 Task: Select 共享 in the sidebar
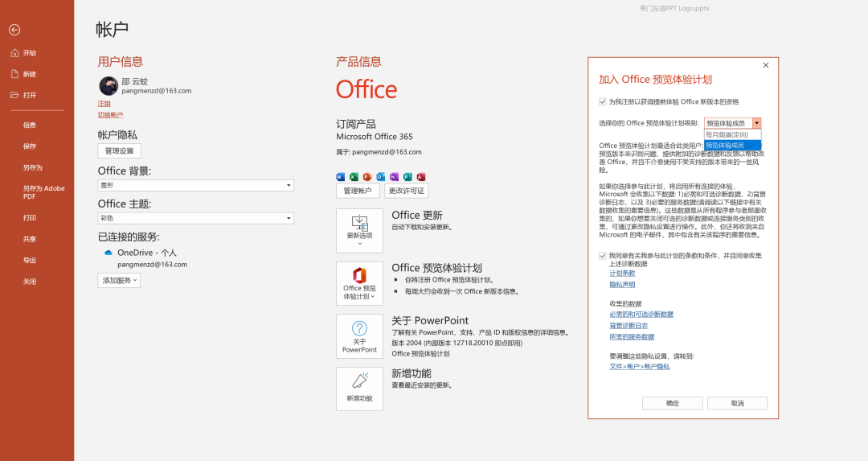pyautogui.click(x=30, y=239)
